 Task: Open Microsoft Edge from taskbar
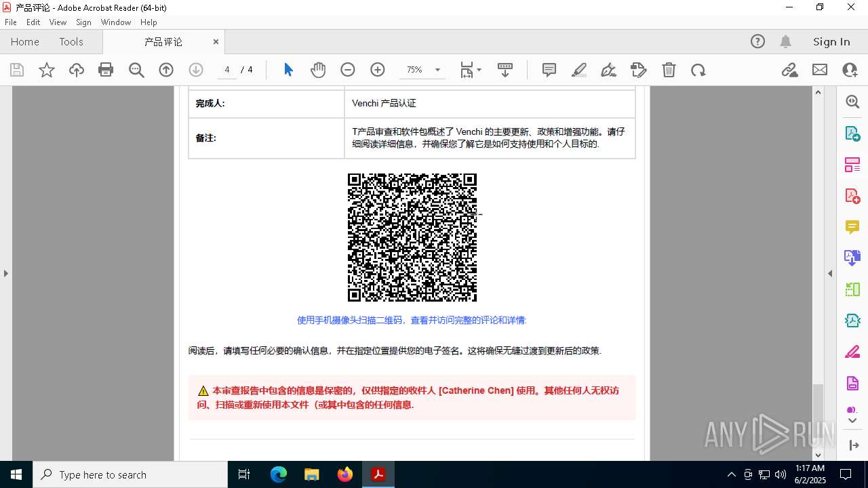279,474
